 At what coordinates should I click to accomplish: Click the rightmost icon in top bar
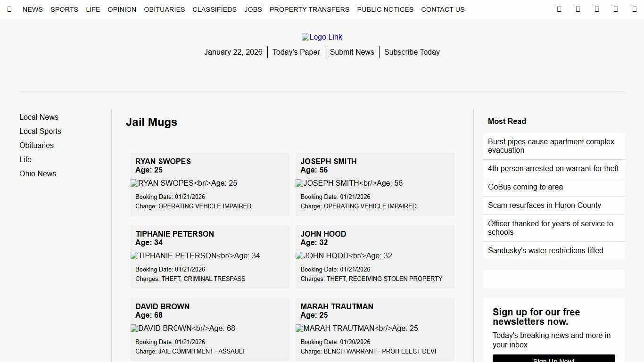click(x=634, y=9)
